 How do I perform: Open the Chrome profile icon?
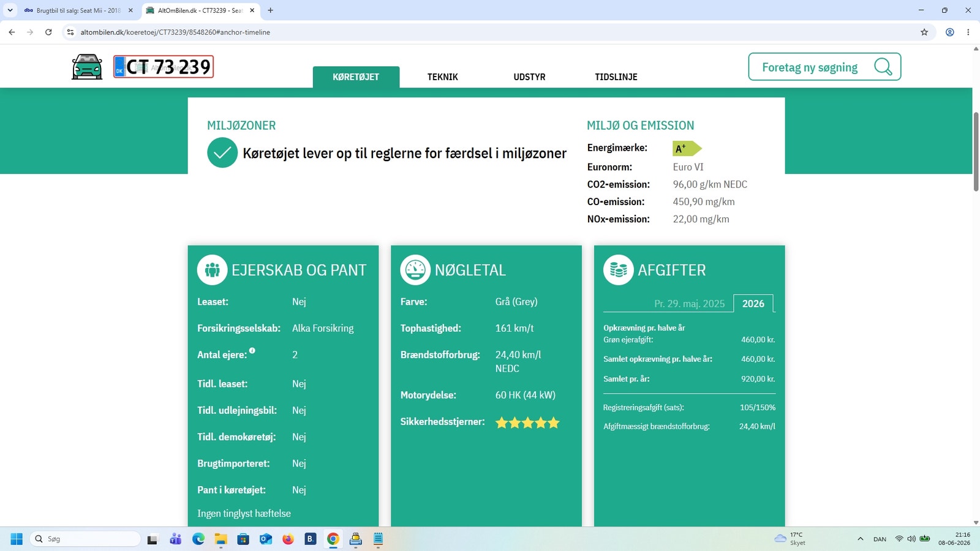pos(950,32)
